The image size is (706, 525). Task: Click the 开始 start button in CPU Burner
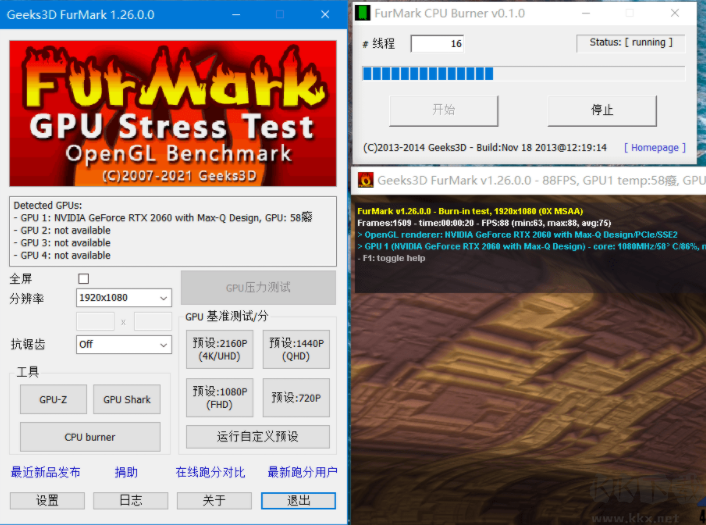tap(444, 110)
